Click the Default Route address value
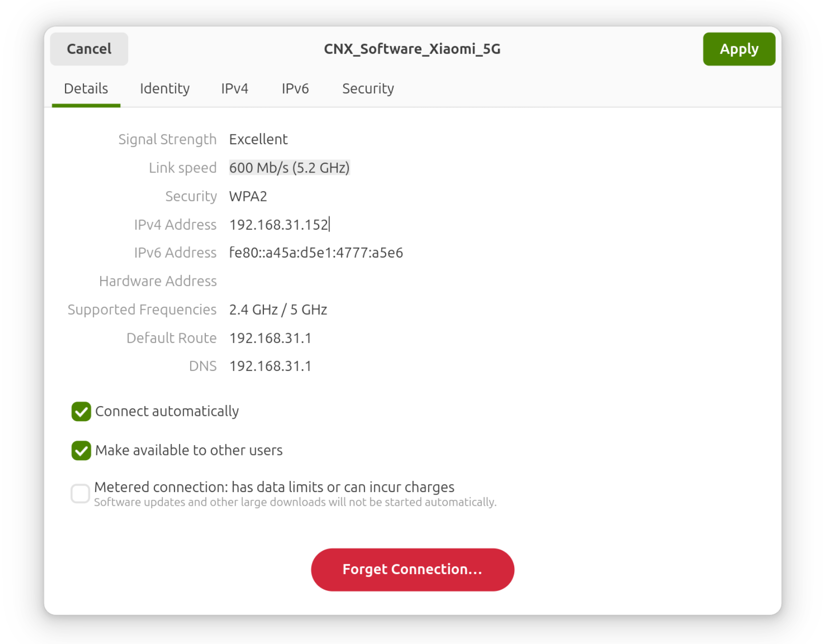 (270, 338)
